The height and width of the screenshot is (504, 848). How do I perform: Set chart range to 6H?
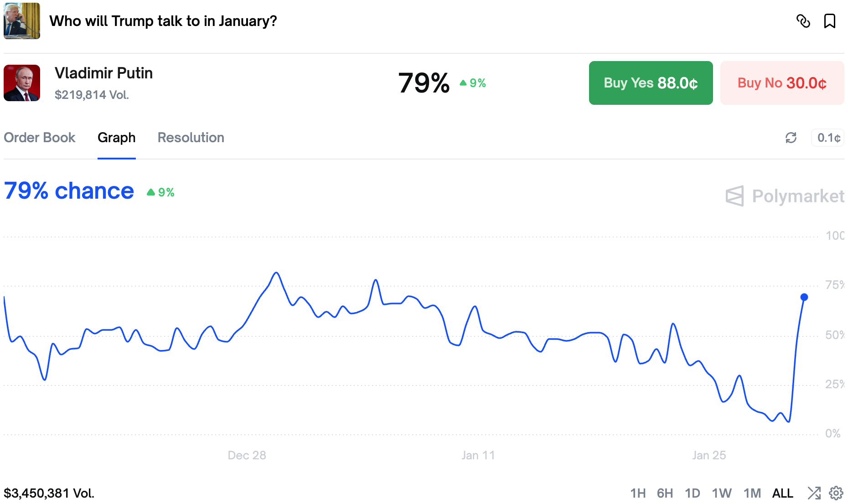click(665, 493)
